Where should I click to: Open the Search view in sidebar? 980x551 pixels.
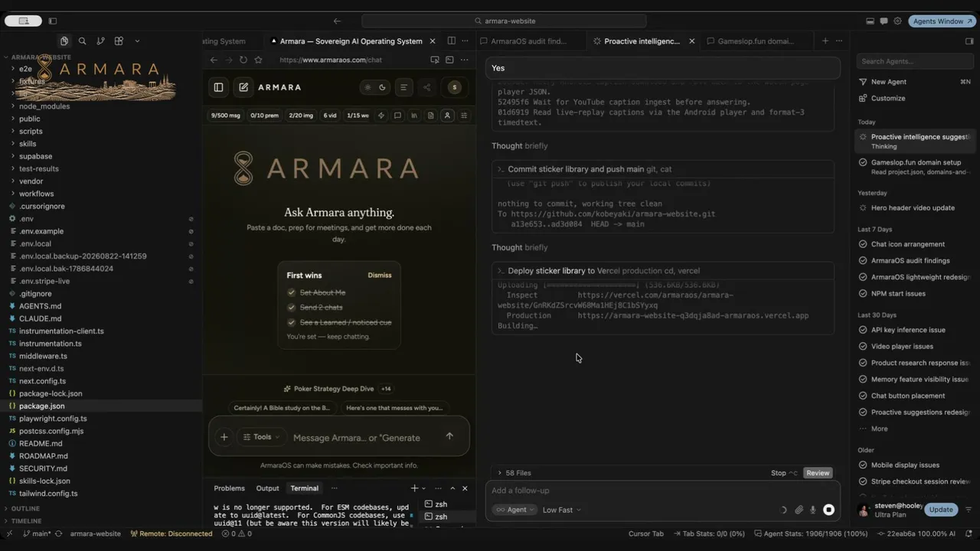[82, 41]
